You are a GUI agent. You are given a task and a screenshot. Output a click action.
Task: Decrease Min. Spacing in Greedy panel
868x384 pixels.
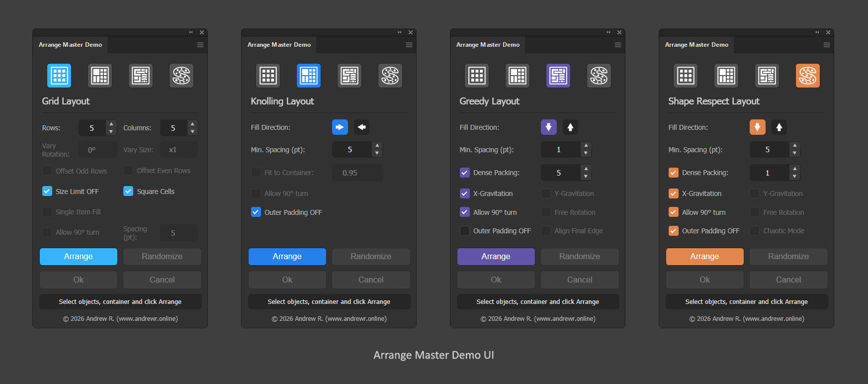pos(586,153)
